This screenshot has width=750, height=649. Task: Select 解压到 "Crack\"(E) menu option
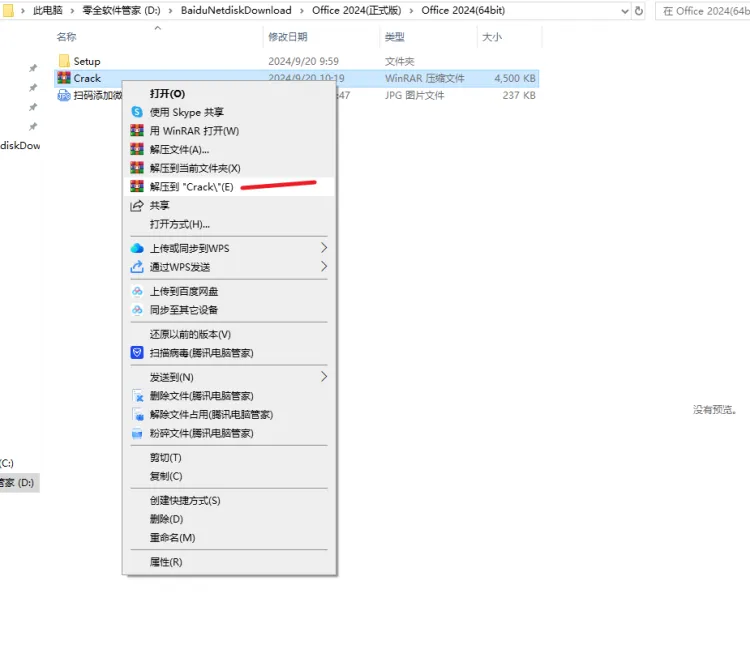click(x=191, y=187)
